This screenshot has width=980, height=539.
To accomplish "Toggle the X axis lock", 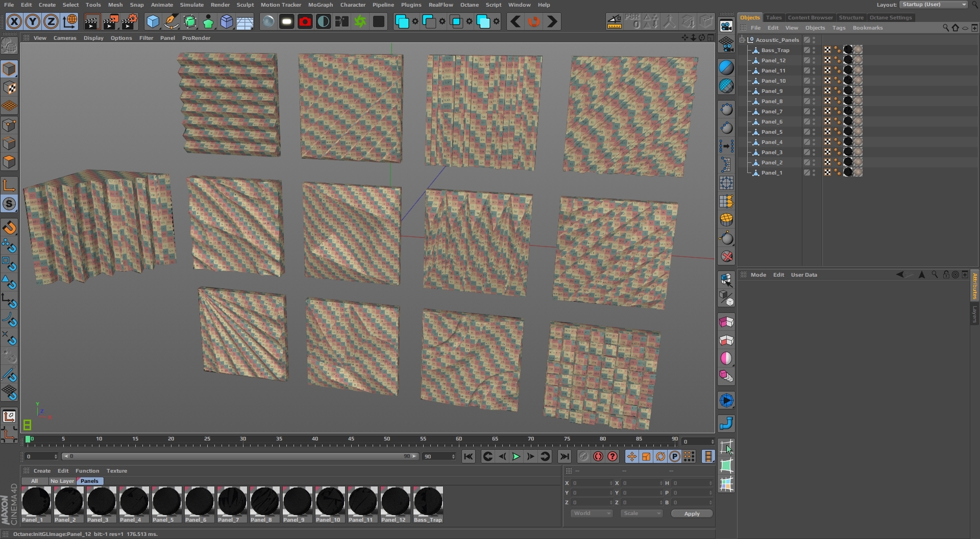I will pyautogui.click(x=14, y=22).
